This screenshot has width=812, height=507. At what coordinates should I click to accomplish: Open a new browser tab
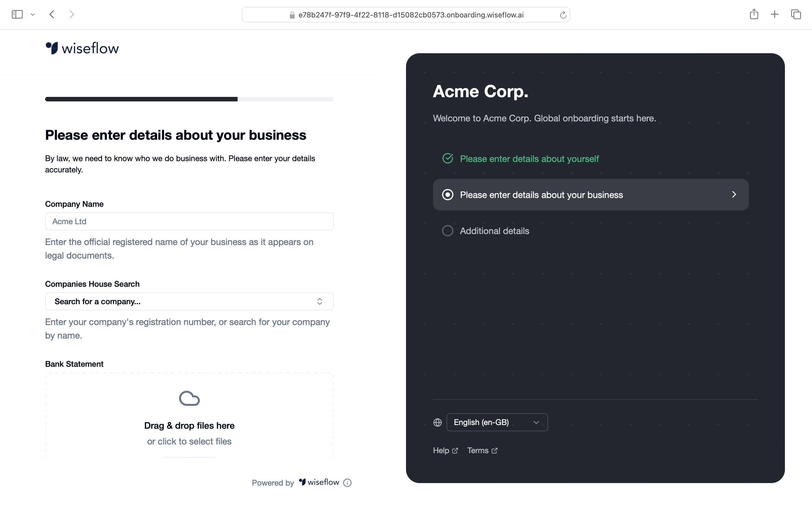click(x=775, y=14)
